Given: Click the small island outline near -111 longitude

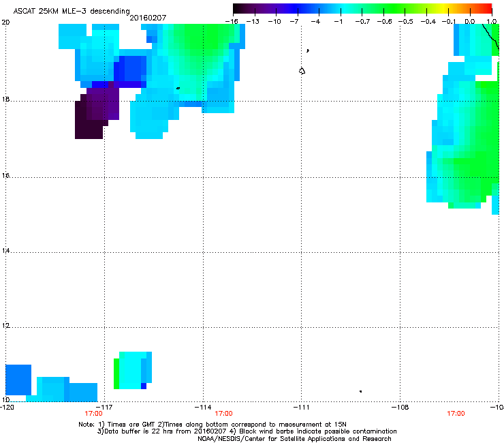Looking at the screenshot, I should [302, 71].
